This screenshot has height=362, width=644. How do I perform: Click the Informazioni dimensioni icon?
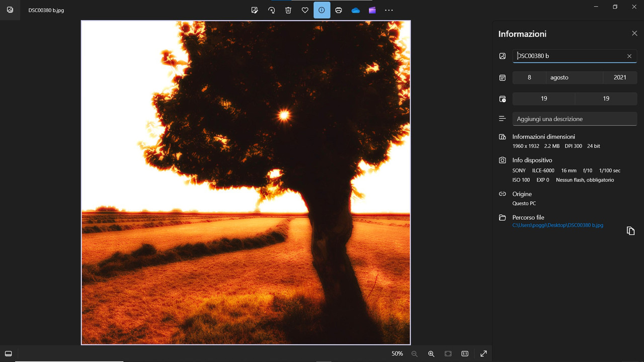502,137
